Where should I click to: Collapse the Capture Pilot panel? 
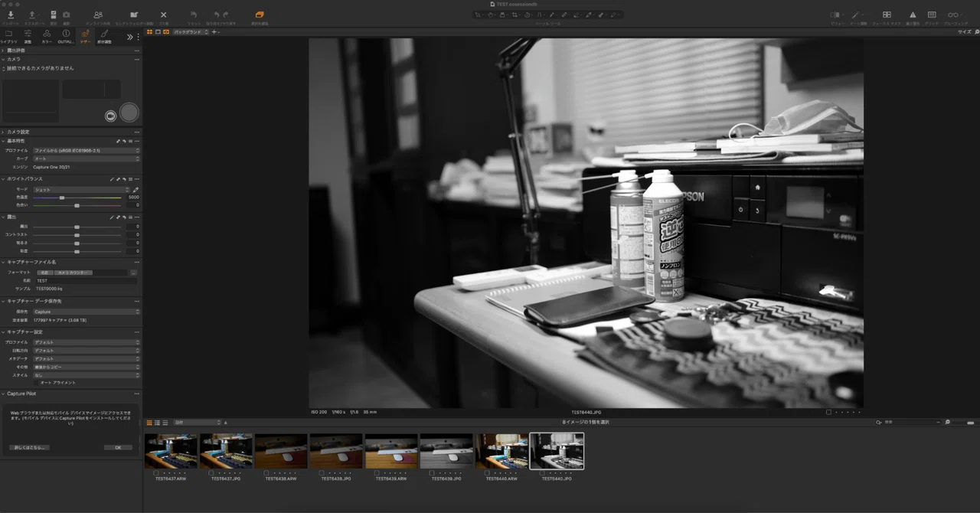(x=3, y=394)
